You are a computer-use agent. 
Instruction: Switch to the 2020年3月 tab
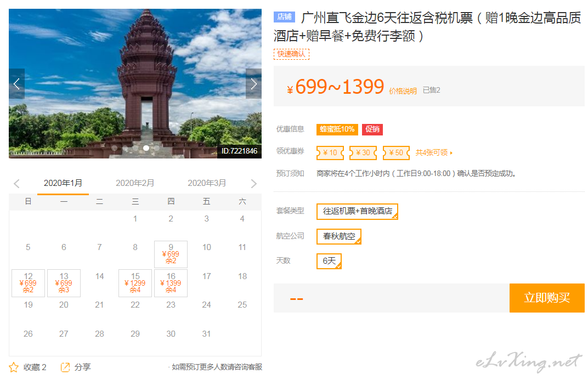point(207,183)
